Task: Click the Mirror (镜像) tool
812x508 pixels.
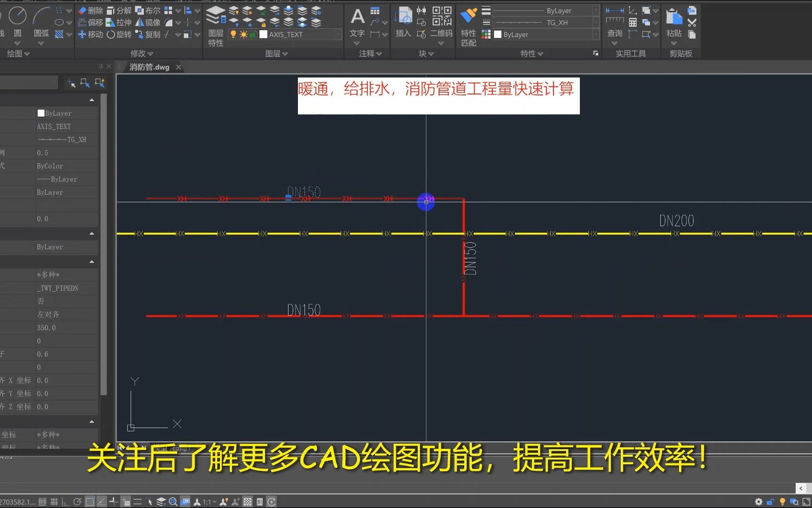Action: click(x=148, y=22)
